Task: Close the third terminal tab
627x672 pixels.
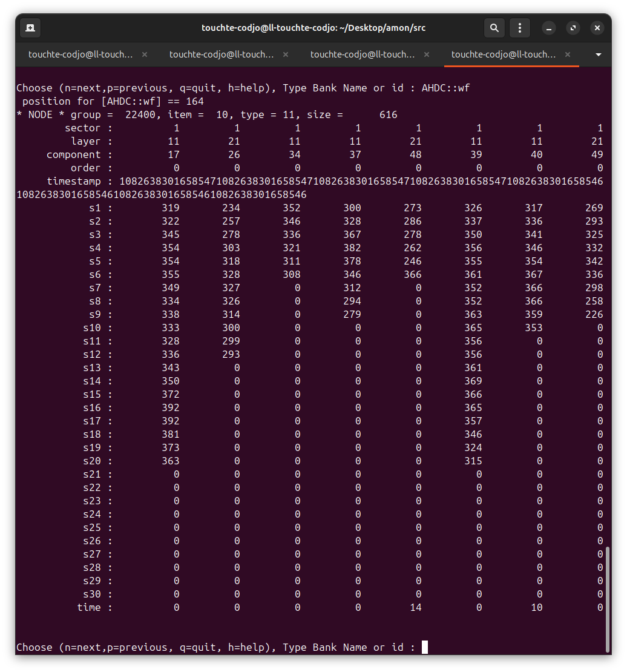Action: point(427,54)
